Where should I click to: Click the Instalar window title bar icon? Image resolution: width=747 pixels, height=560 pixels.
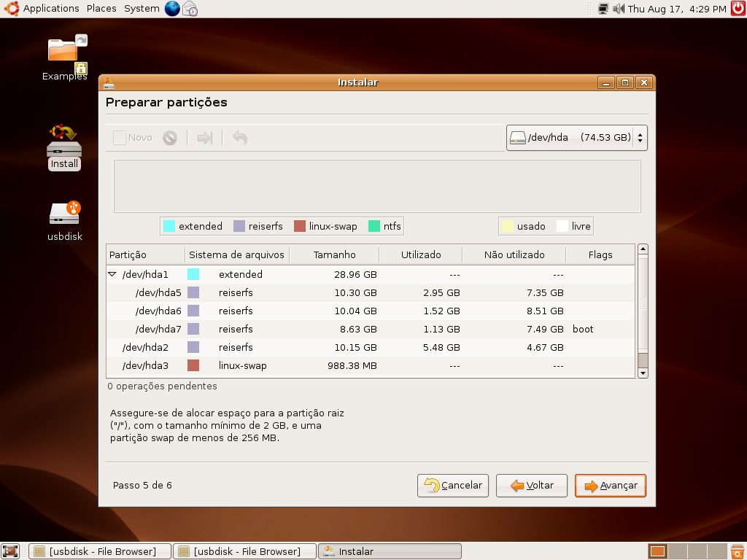(x=109, y=83)
